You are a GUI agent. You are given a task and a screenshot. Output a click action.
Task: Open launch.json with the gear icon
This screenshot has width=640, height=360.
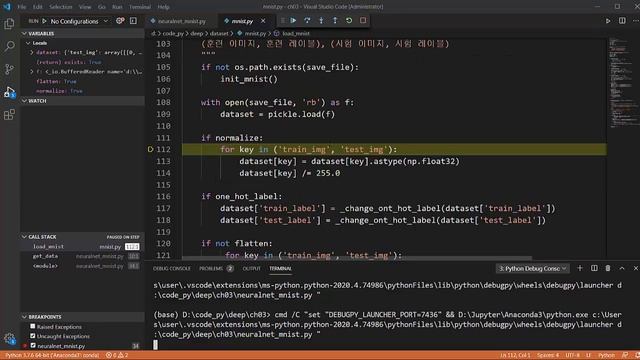[120, 20]
